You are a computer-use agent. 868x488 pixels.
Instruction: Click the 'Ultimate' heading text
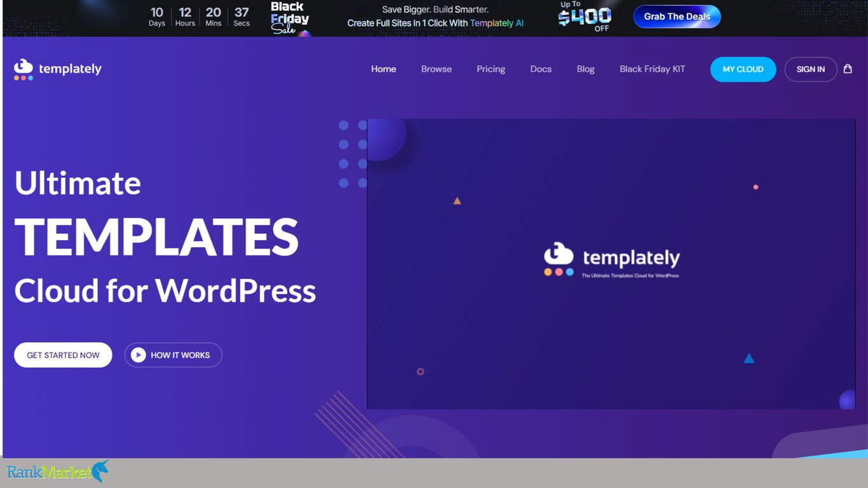pos(78,183)
